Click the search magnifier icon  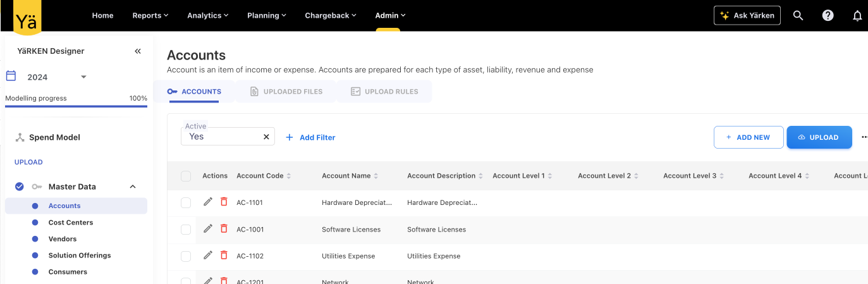798,16
